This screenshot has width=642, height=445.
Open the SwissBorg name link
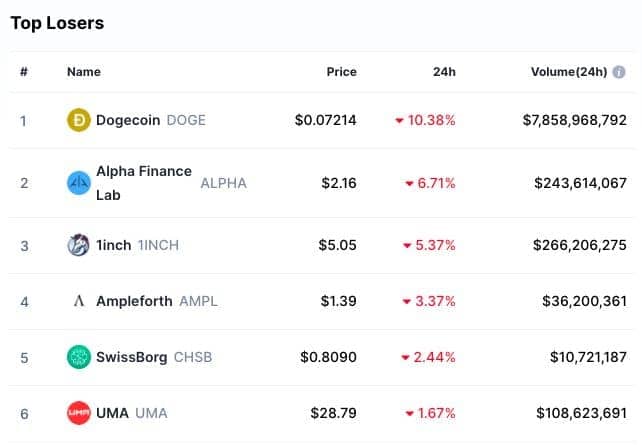coord(132,357)
